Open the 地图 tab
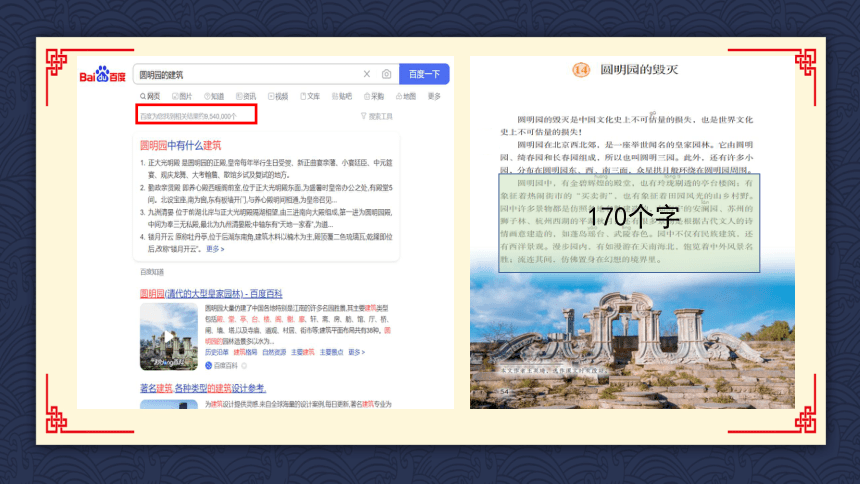The width and height of the screenshot is (860, 484). (406, 96)
